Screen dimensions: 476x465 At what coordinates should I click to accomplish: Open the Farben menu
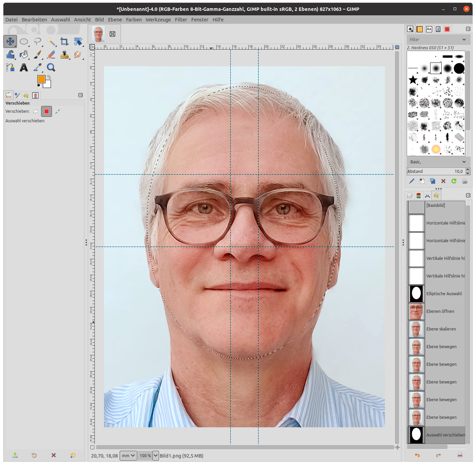(134, 20)
